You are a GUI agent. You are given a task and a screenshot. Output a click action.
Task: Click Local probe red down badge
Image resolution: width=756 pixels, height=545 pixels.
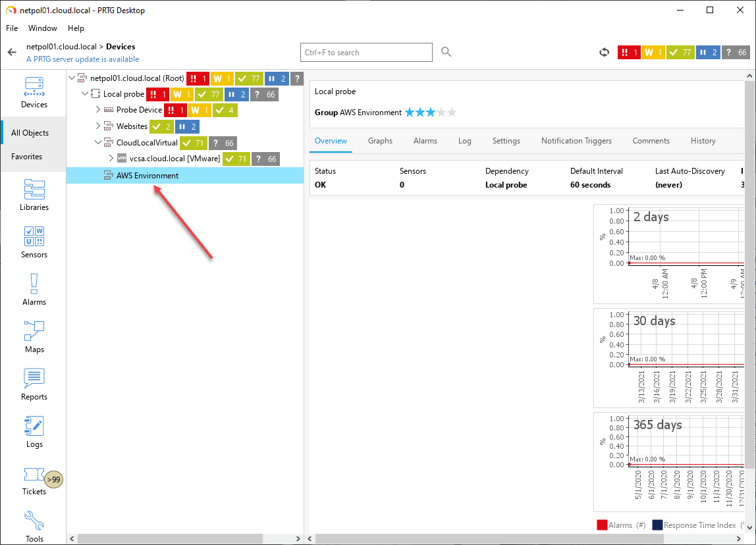click(157, 94)
